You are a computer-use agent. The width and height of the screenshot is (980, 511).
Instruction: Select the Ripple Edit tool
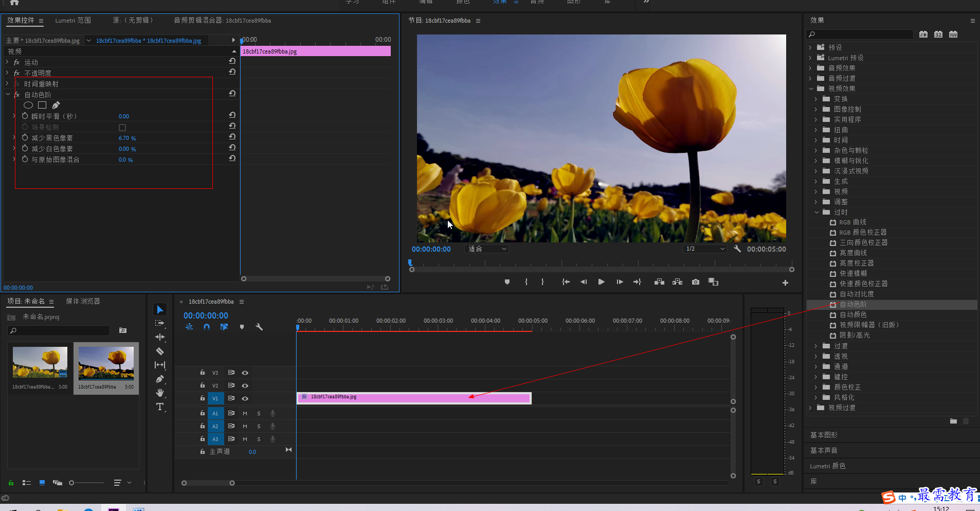pyautogui.click(x=160, y=337)
